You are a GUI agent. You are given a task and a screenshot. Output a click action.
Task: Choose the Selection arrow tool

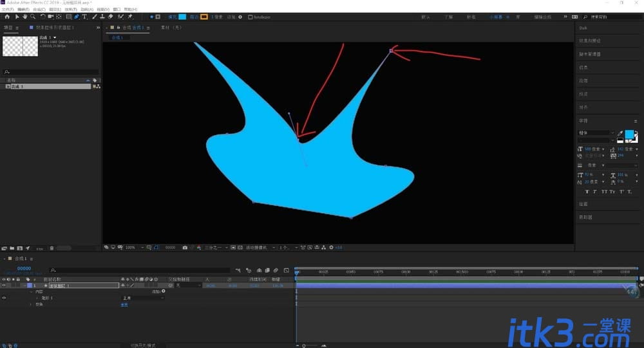17,17
